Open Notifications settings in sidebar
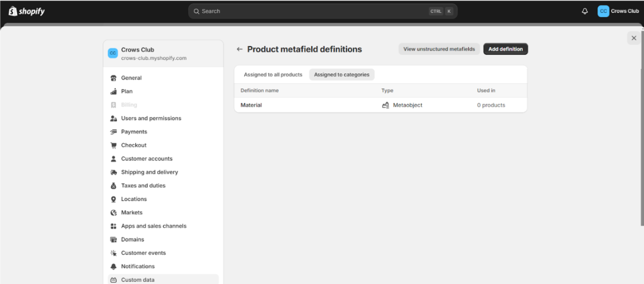 pyautogui.click(x=163, y=266)
